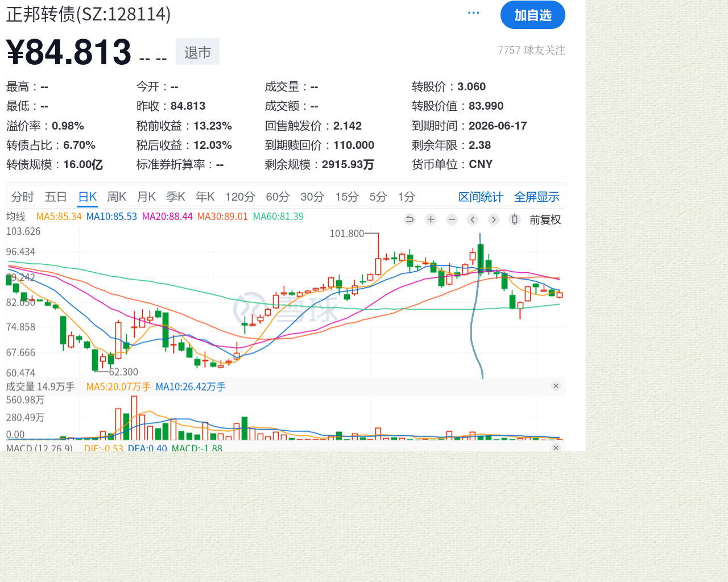Select the 年K chart tab
728x582 pixels.
click(205, 197)
